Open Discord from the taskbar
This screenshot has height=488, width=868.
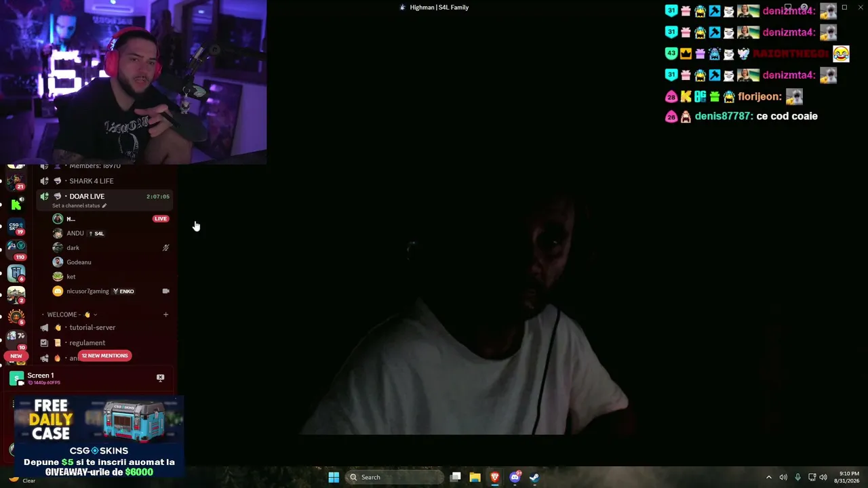(x=515, y=477)
